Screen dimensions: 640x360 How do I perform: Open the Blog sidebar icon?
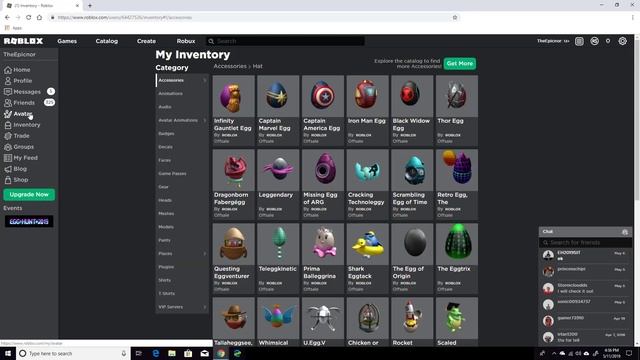8,169
